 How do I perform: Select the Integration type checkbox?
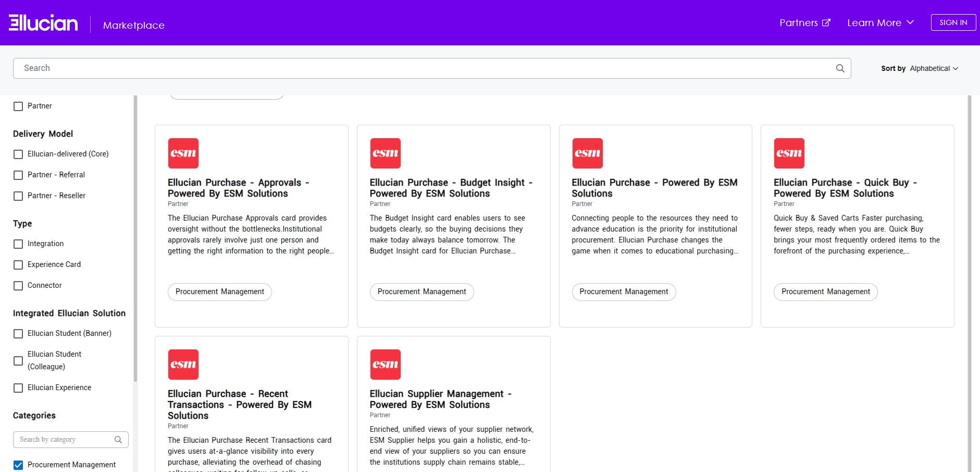point(18,244)
